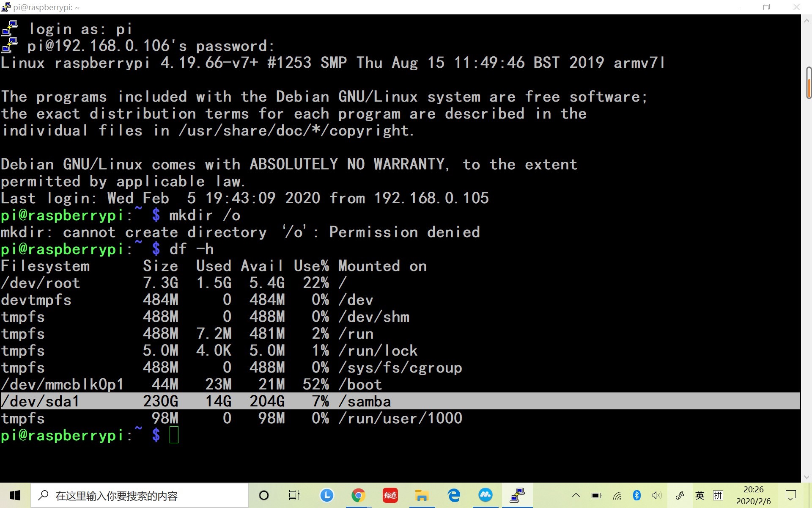Toggle input language 英 indicator
Viewport: 812px width, 508px height.
coord(700,495)
